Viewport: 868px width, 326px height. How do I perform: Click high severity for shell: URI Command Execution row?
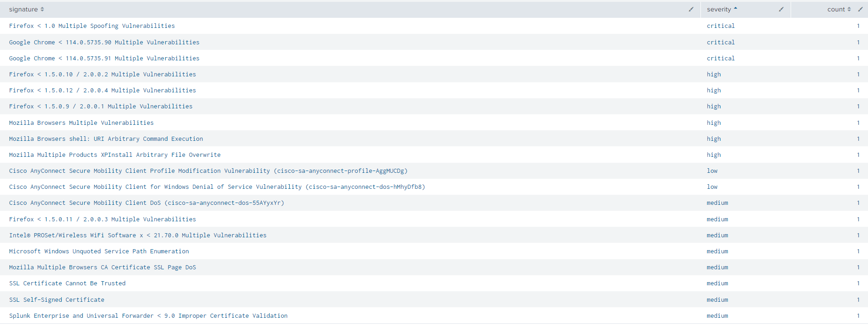[x=714, y=139]
